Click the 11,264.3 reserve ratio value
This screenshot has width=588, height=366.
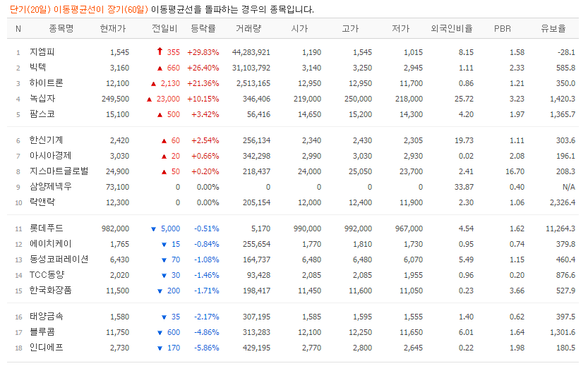(560, 228)
